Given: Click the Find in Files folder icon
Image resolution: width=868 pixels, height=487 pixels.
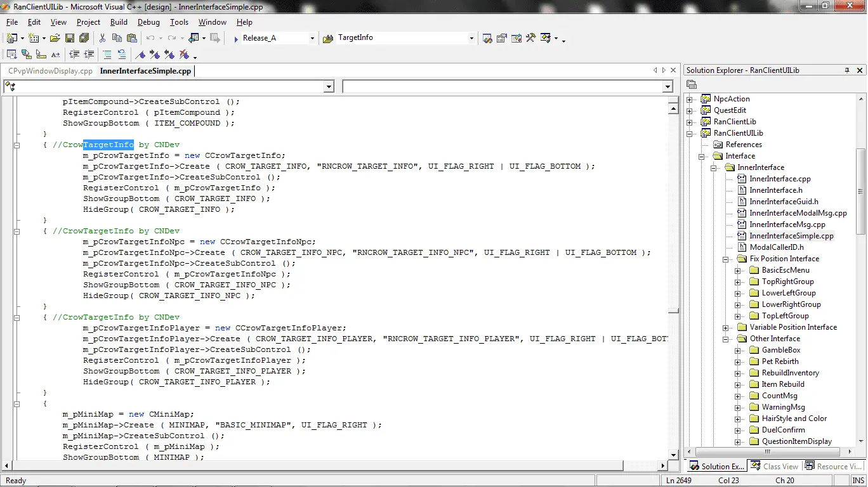Looking at the screenshot, I should (328, 38).
